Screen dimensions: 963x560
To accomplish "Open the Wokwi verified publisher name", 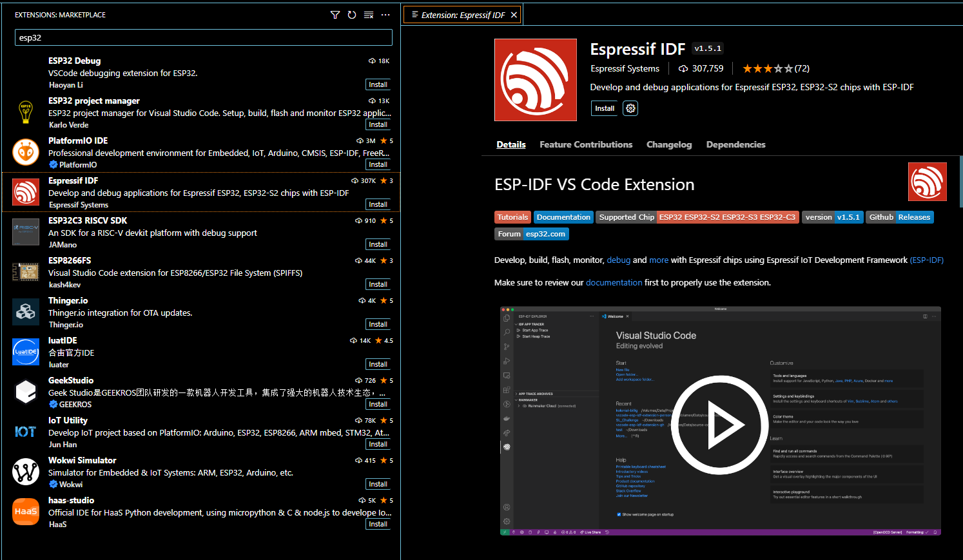I will [71, 484].
